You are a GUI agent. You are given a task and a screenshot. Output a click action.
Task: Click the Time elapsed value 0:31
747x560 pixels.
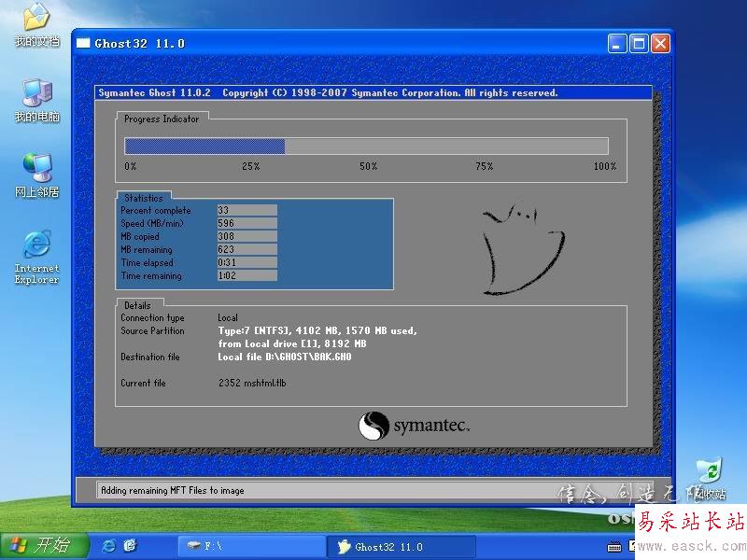pos(247,262)
